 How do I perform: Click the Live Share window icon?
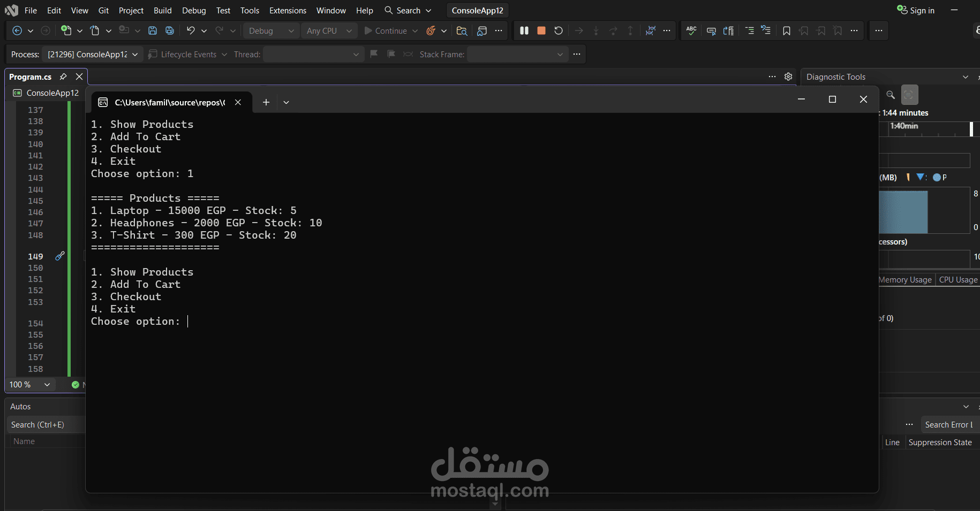pos(482,31)
